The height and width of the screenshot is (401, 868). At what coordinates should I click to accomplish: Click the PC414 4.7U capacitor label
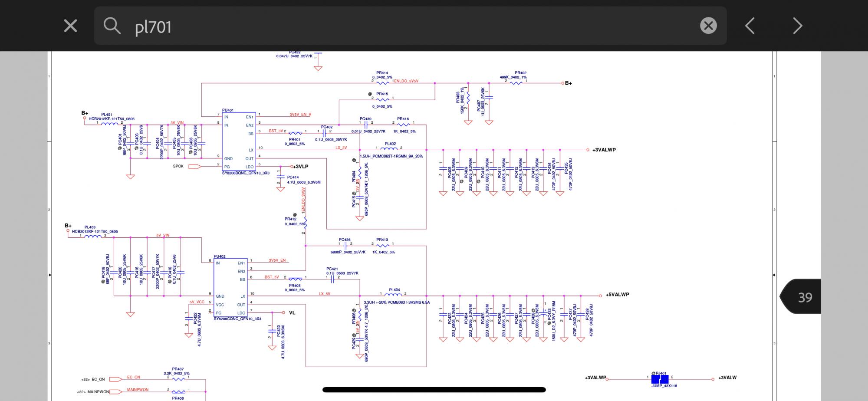pyautogui.click(x=304, y=180)
